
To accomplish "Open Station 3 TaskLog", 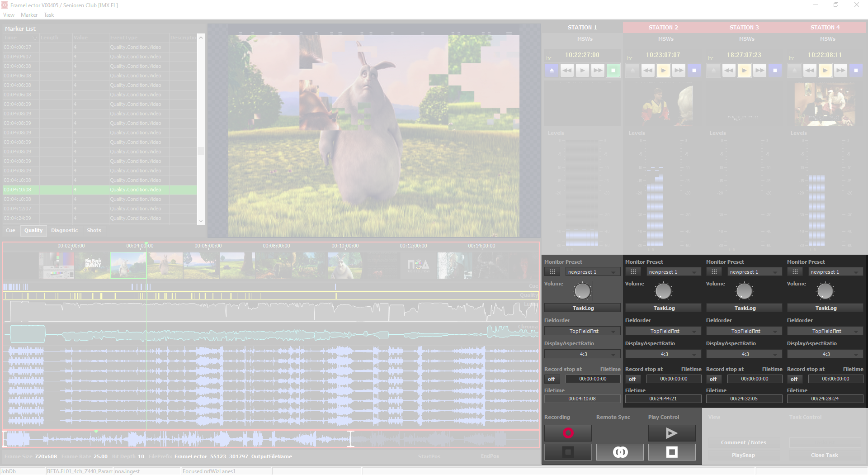I will (744, 308).
